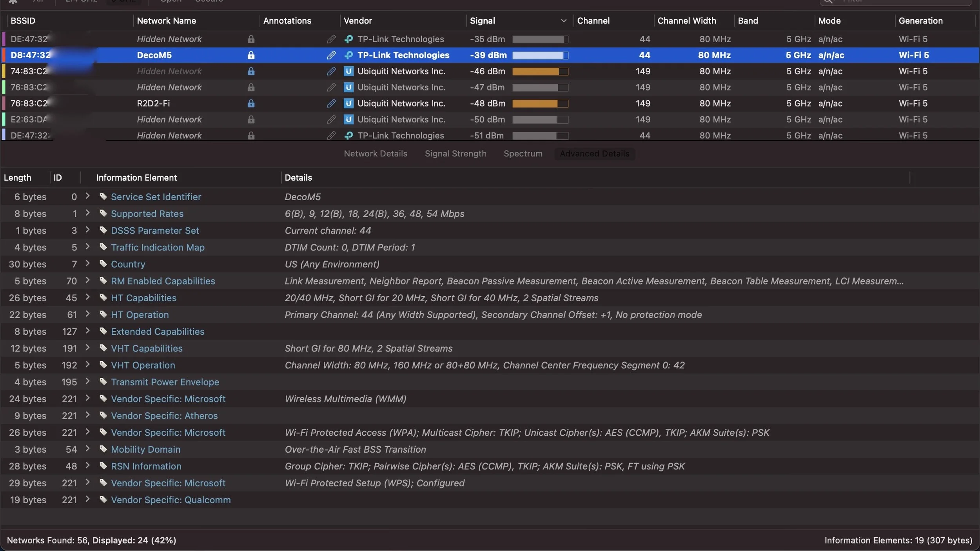The width and height of the screenshot is (980, 551).
Task: Expand the Vendor Specific: Qualcomm row
Action: [x=87, y=499]
